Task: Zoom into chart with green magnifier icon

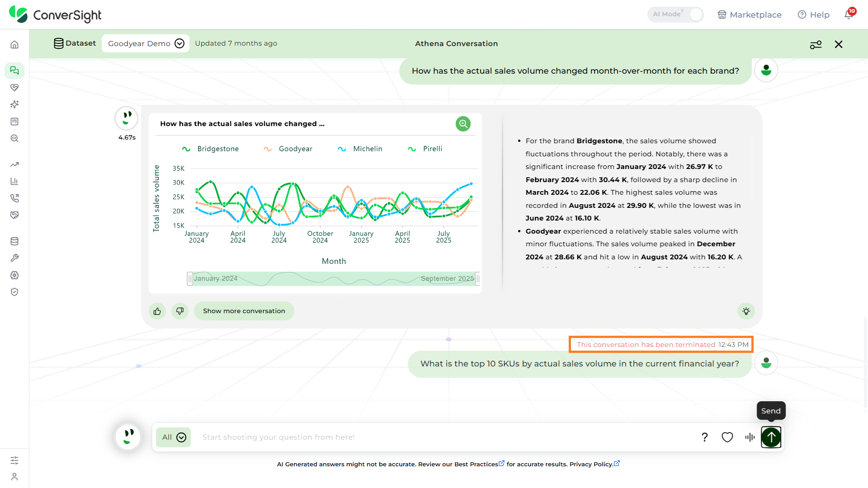Action: 463,123
